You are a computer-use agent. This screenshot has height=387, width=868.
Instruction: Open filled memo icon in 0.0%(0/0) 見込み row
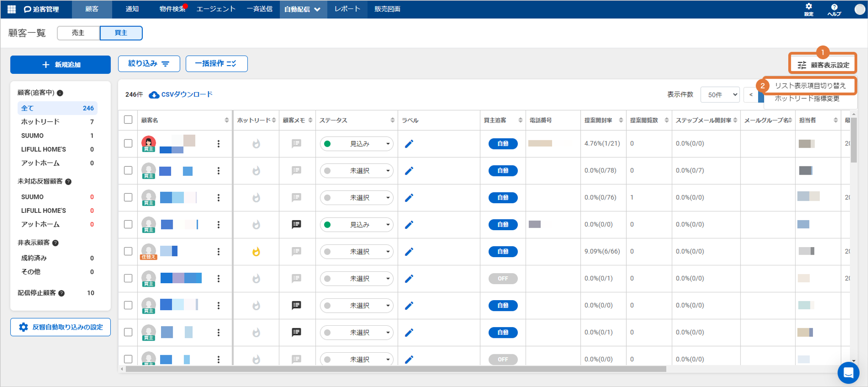pos(296,225)
